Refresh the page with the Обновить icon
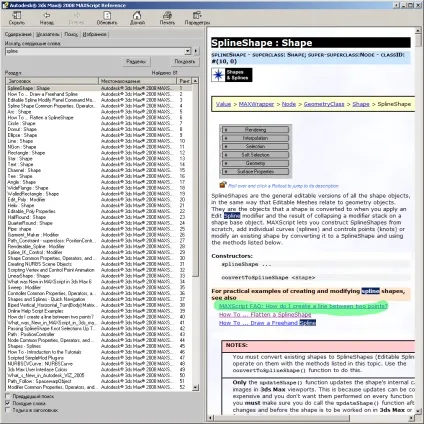Screen dimensions: 424x424 coord(107,15)
